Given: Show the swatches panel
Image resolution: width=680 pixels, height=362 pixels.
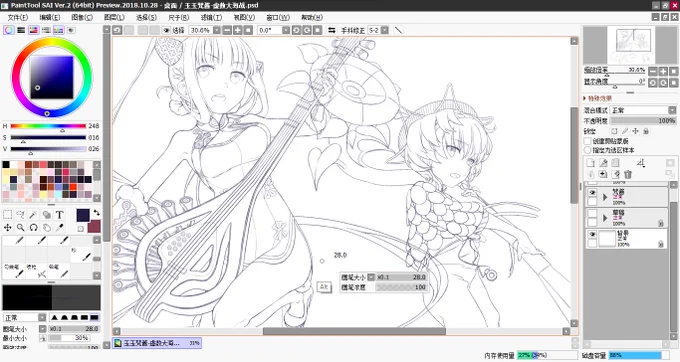Looking at the screenshot, I should click(x=59, y=30).
